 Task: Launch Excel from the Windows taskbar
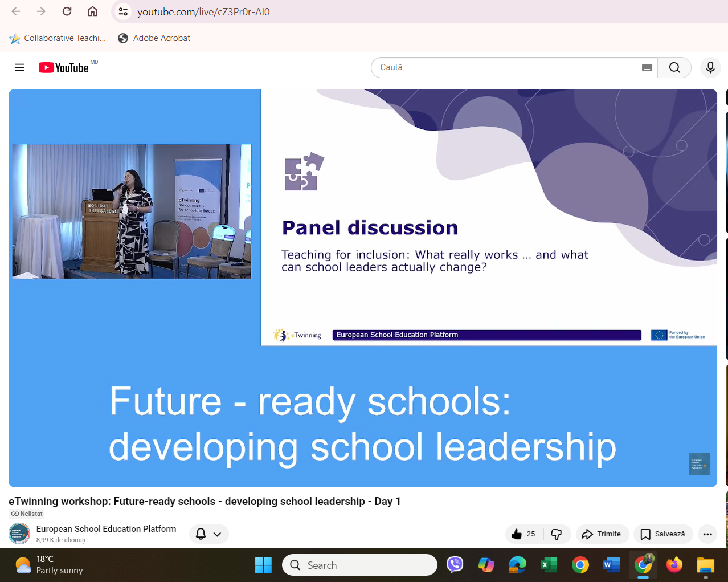point(549,565)
